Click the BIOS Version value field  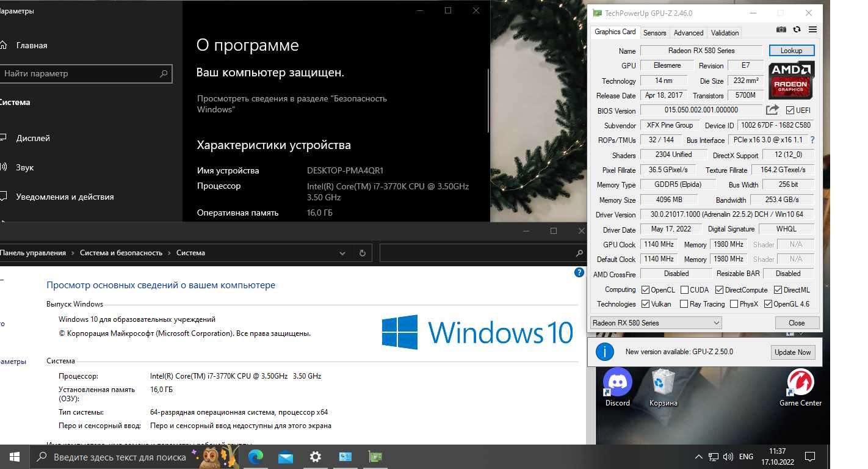pyautogui.click(x=701, y=110)
